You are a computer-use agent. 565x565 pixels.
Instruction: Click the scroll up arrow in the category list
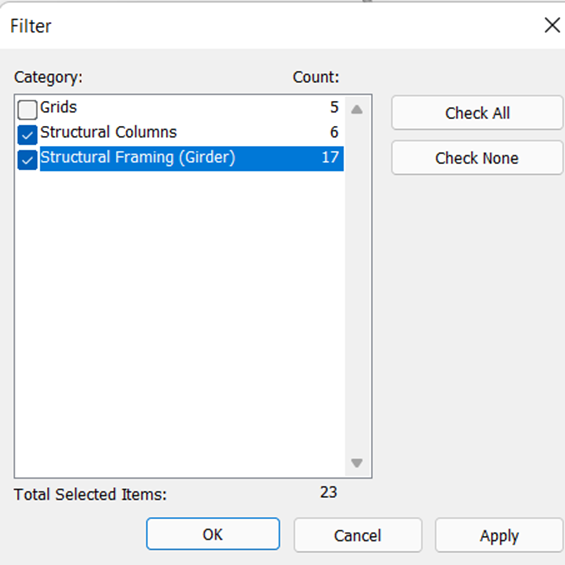click(357, 109)
